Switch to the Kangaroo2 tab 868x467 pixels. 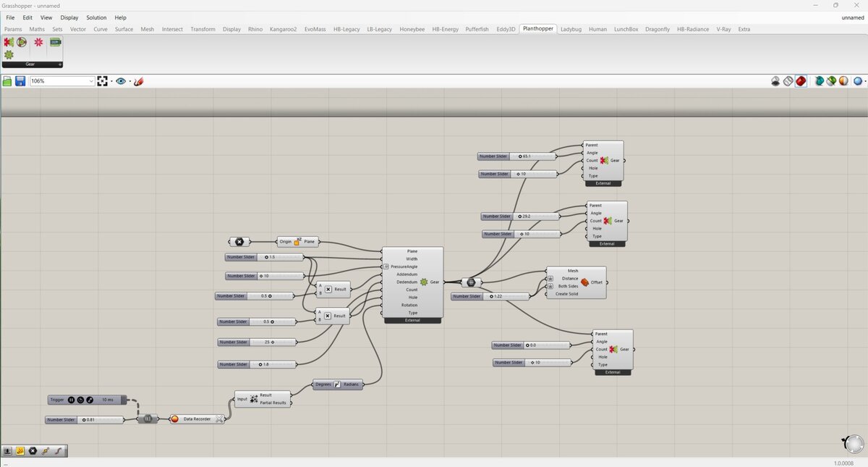(x=283, y=29)
